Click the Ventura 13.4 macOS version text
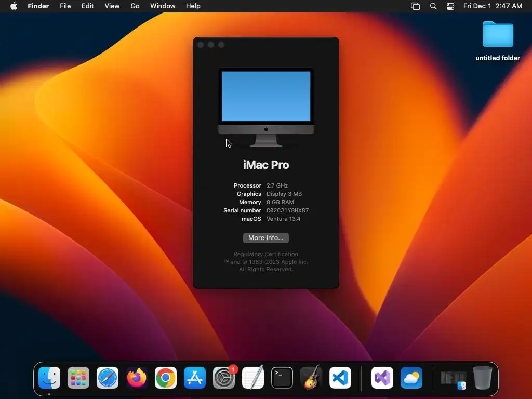Screen dimensions: 532x399 283,219
